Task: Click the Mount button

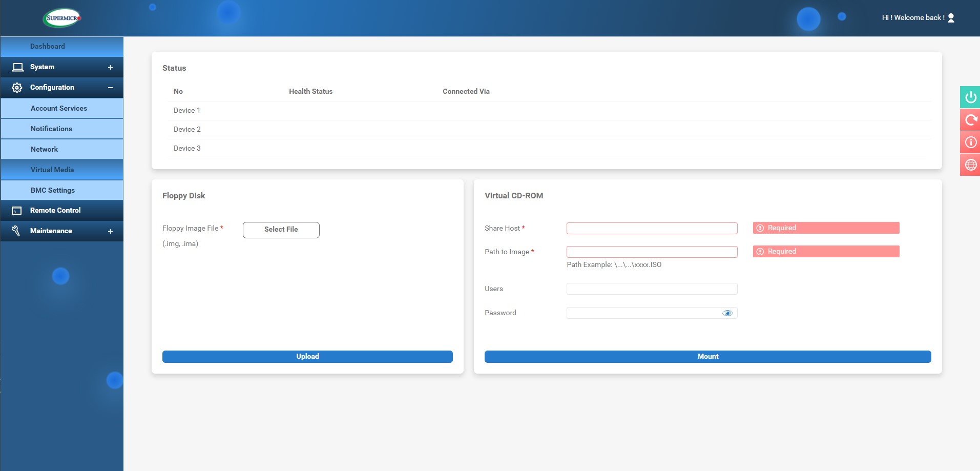Action: [707, 357]
